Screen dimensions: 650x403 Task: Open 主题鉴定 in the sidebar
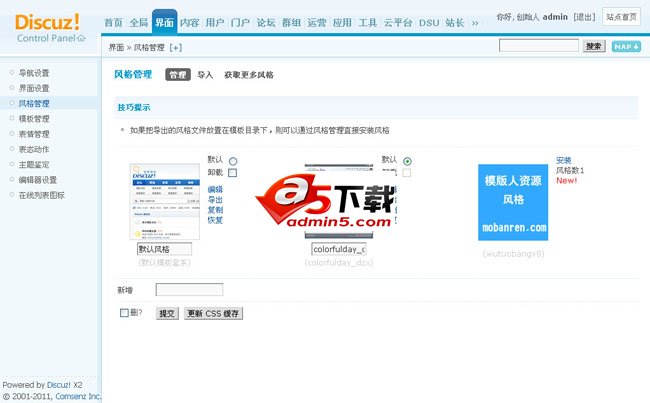point(34,165)
